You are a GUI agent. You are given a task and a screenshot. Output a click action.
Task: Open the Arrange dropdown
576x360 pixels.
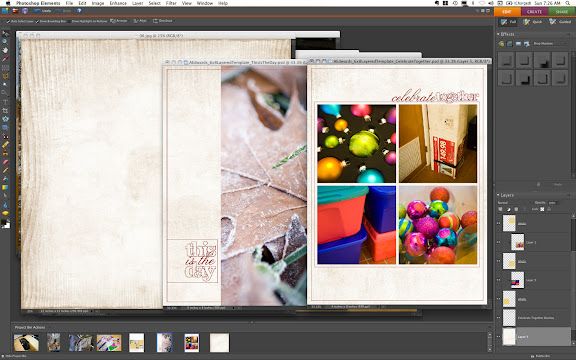pos(119,21)
